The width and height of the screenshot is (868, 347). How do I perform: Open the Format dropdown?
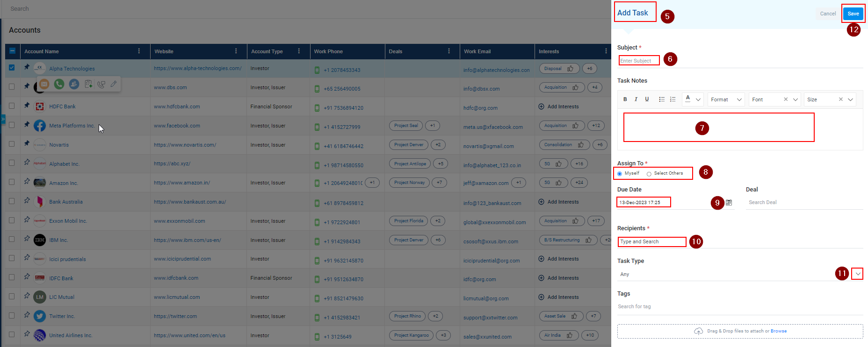click(x=726, y=99)
